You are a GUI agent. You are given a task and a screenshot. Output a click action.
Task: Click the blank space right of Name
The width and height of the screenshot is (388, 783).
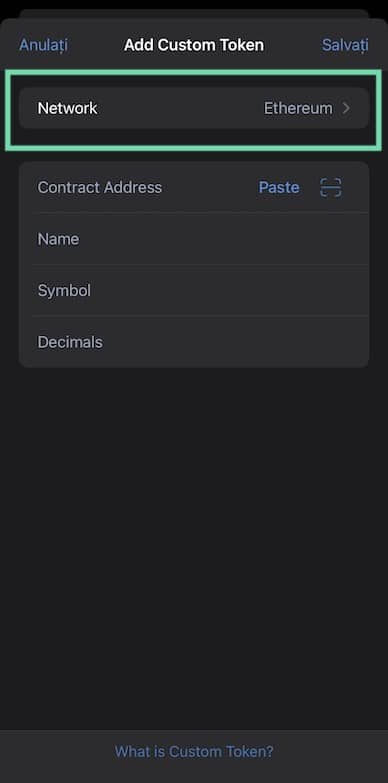pos(225,239)
